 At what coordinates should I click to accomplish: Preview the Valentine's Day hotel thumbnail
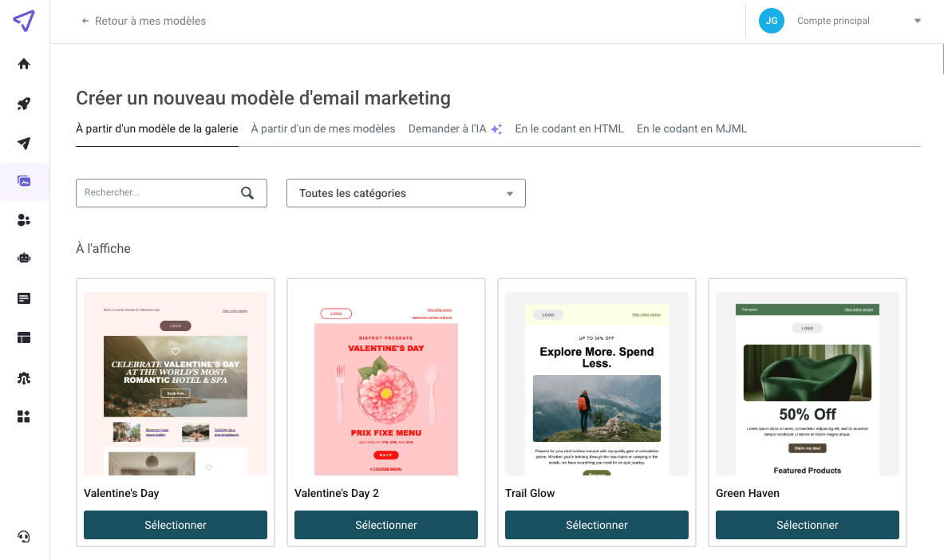pos(176,384)
